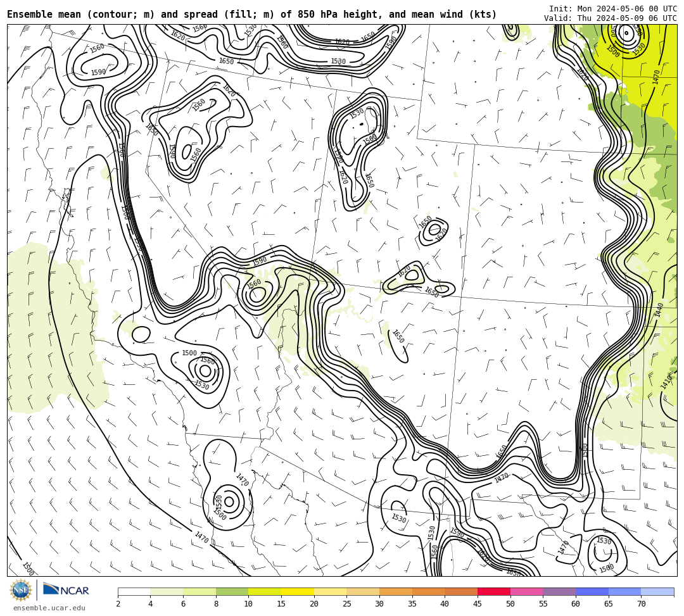Open the ensemble.ucar.edu link text
Viewport: 684px width, 616px height.
click(49, 608)
